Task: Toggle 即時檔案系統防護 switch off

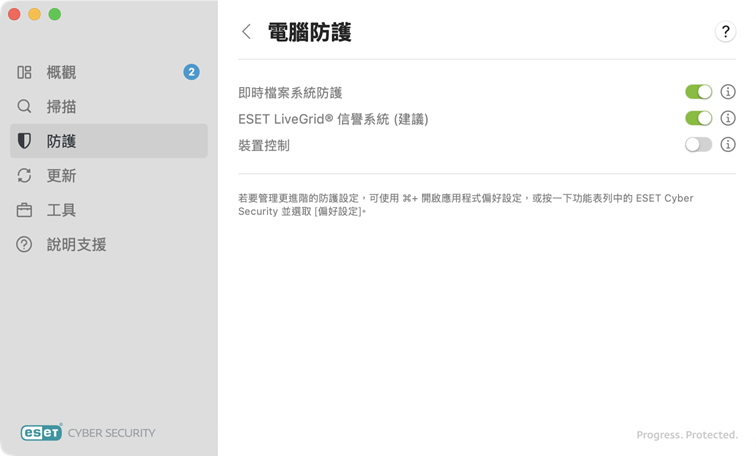Action: 698,92
